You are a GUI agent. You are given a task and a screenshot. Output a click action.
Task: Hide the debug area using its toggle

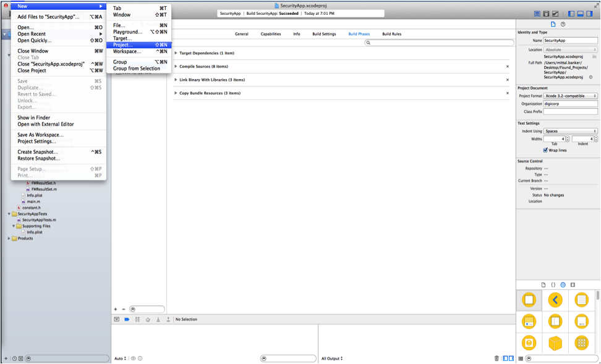(x=117, y=319)
